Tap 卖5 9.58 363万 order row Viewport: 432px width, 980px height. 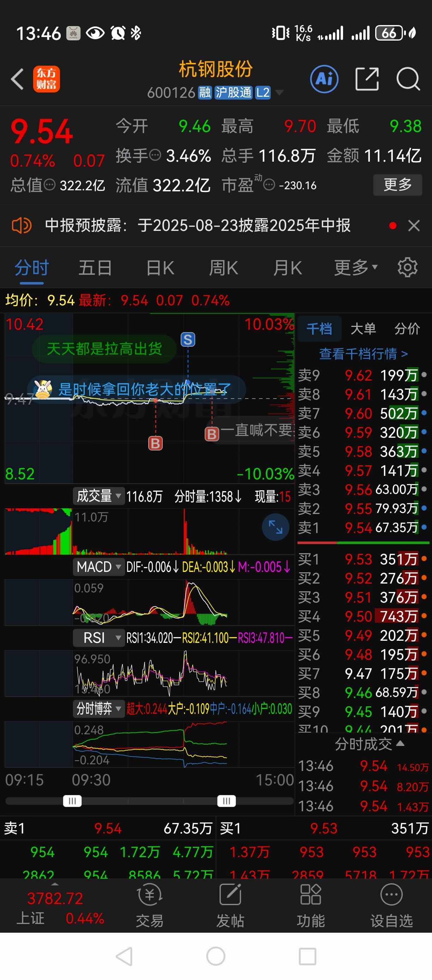point(363,452)
